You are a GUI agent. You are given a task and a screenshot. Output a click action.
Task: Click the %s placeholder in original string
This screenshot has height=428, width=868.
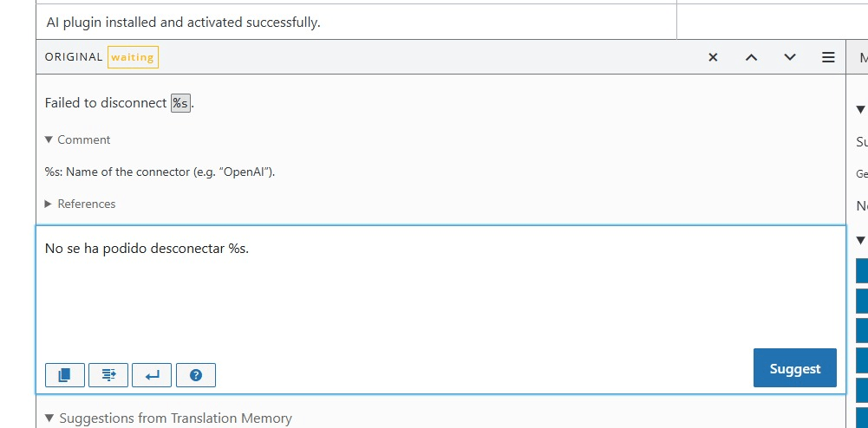coord(180,103)
